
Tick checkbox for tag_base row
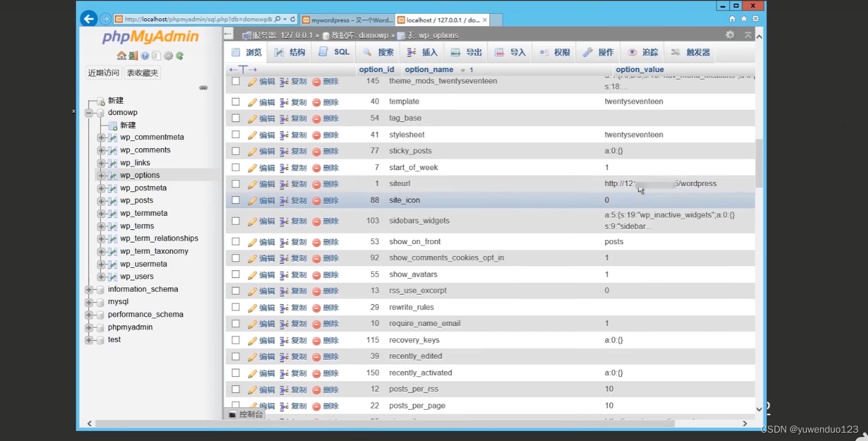[235, 118]
